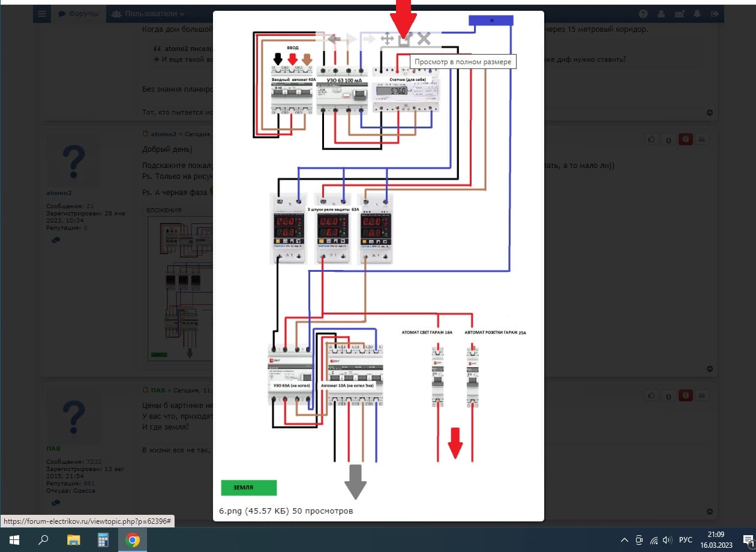Go to previous image with left arrow
Image resolution: width=756 pixels, height=552 pixels.
click(x=334, y=40)
